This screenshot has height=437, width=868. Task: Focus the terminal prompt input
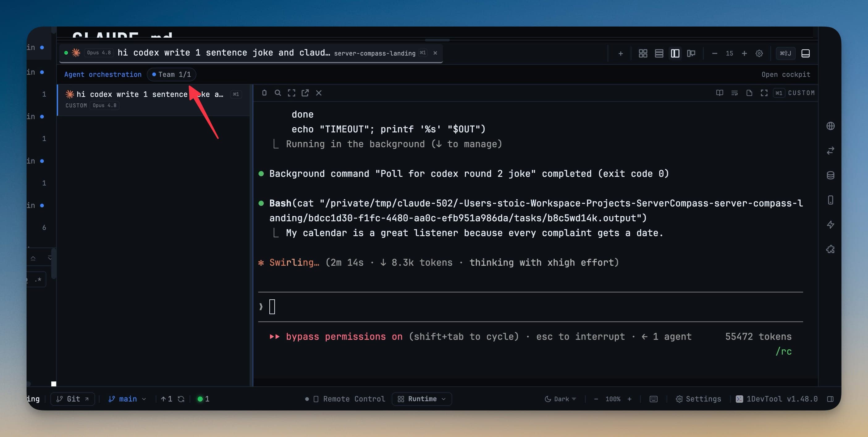pos(530,307)
